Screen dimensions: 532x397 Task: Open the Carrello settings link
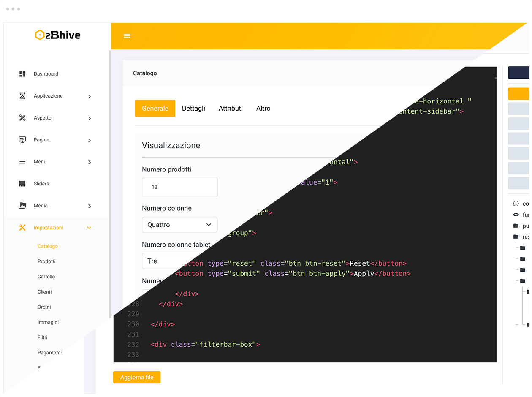46,277
